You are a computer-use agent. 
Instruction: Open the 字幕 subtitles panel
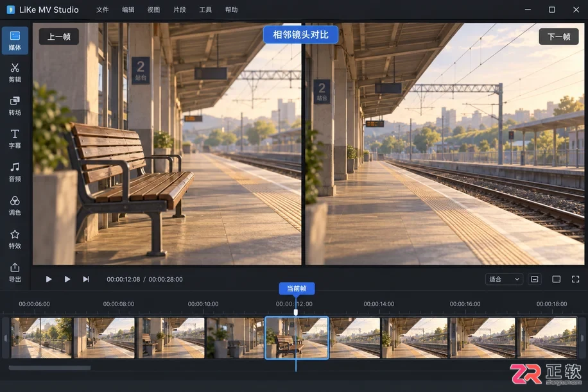(x=15, y=139)
